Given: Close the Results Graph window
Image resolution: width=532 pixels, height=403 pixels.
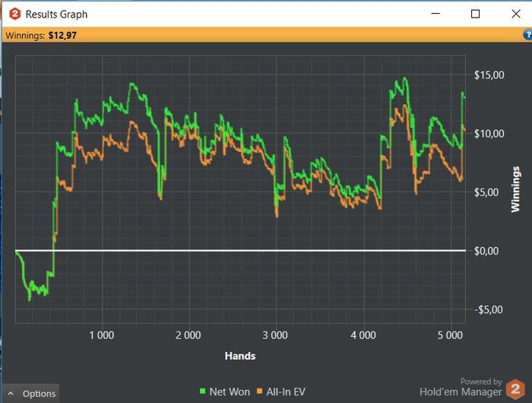Looking at the screenshot, I should point(516,14).
